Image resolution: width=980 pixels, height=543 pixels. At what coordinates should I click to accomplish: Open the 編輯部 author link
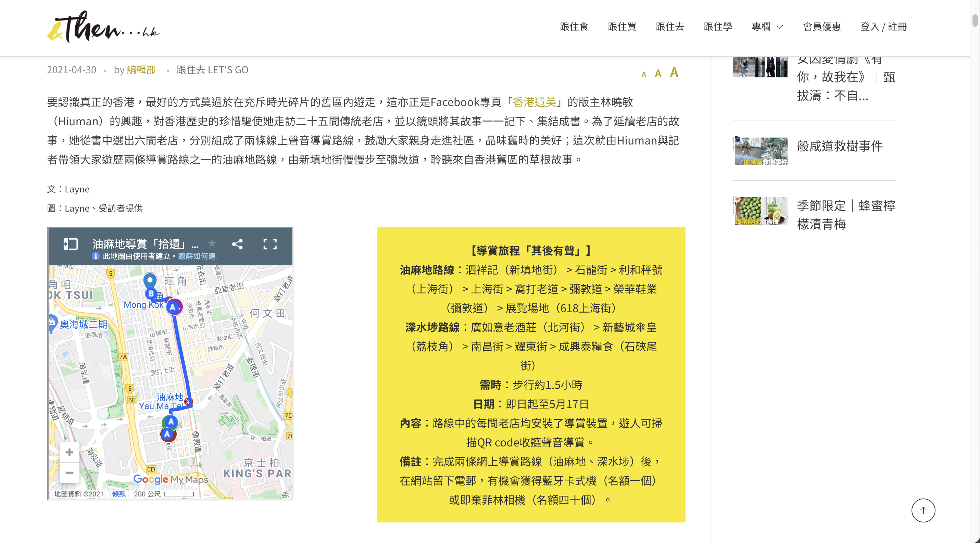pyautogui.click(x=141, y=70)
